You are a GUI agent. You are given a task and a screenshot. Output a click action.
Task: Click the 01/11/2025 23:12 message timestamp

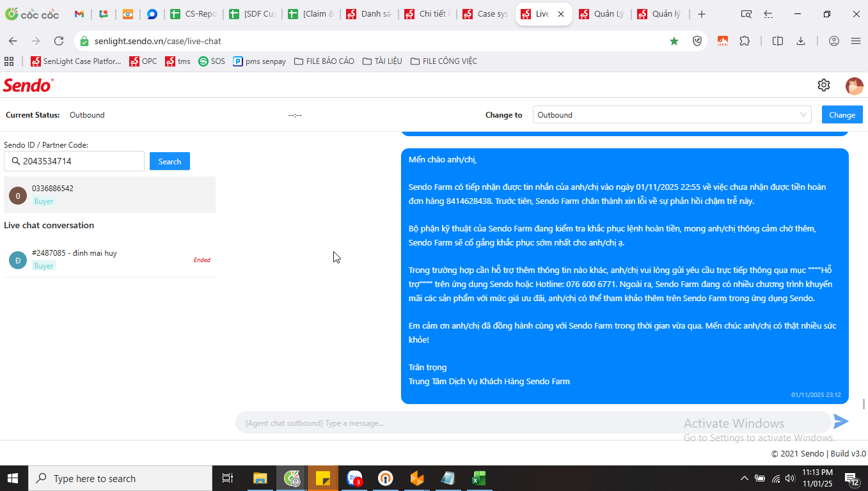pyautogui.click(x=816, y=395)
